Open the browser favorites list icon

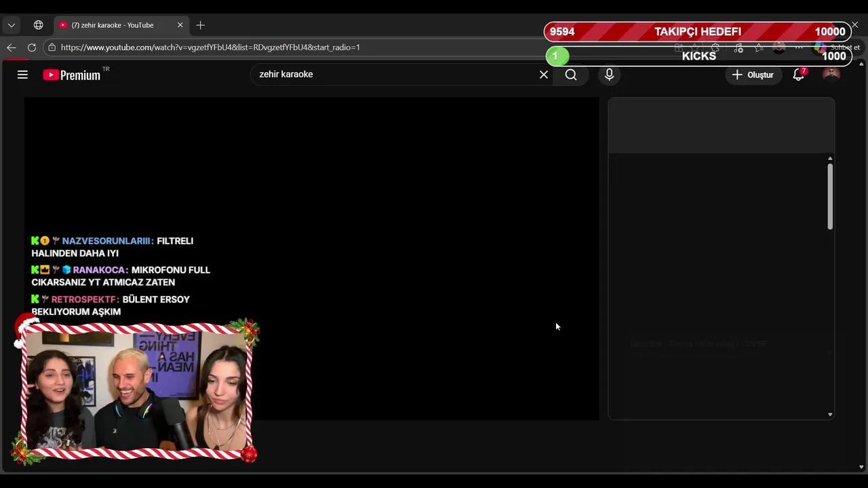(x=759, y=47)
